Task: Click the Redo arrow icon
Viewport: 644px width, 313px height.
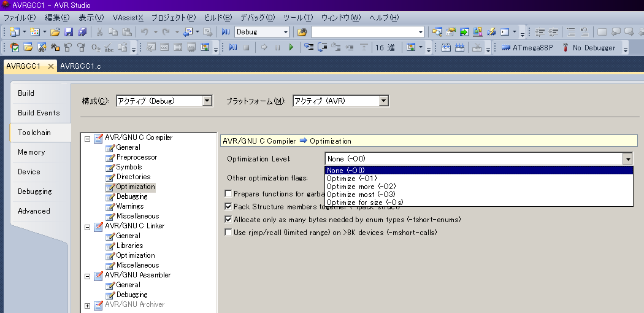Action: click(166, 32)
